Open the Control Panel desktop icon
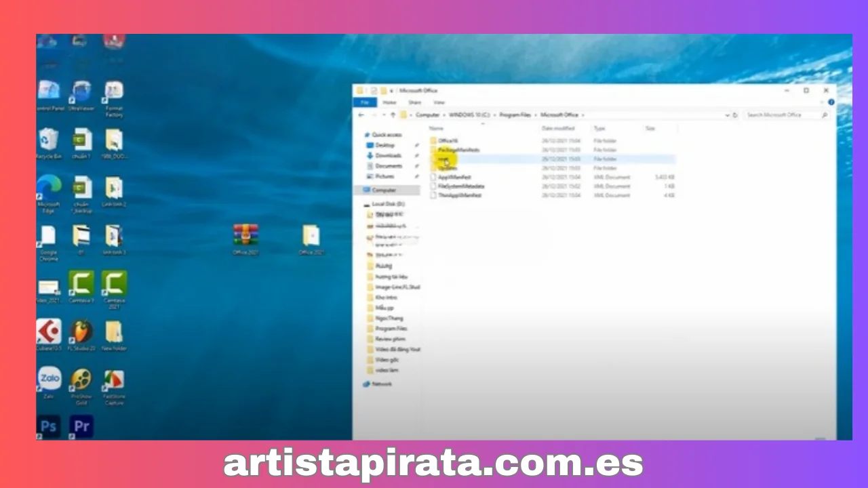 (49, 96)
